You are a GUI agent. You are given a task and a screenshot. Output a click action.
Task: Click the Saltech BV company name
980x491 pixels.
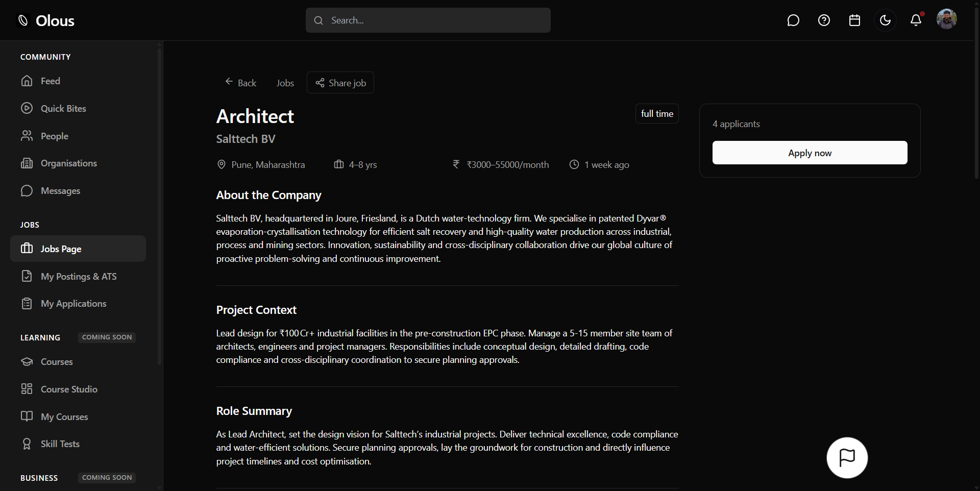246,139
